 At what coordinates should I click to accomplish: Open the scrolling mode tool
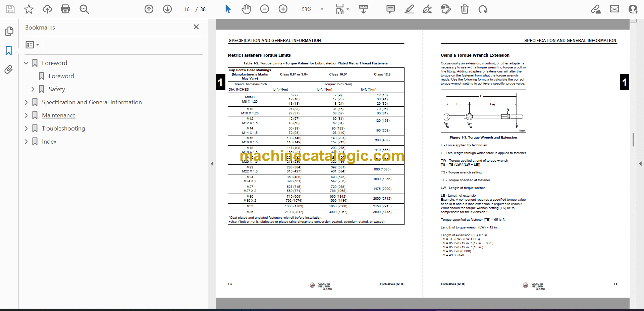[363, 9]
